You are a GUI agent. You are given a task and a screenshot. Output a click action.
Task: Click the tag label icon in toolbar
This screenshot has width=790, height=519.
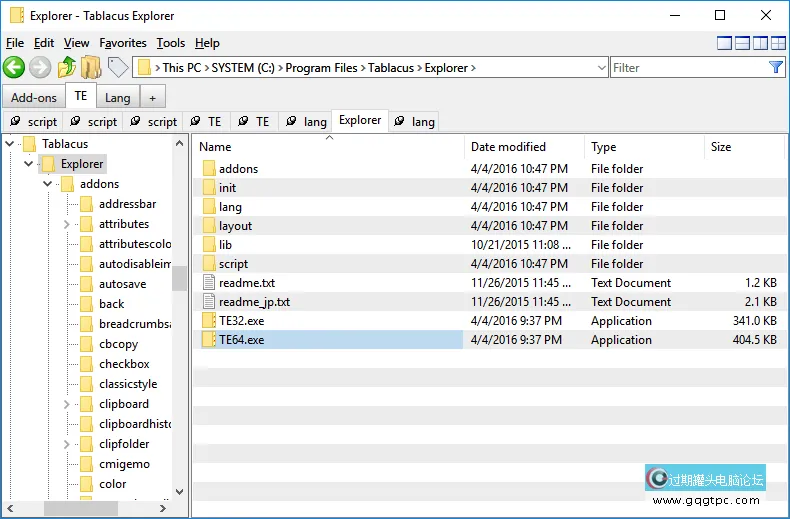(118, 67)
